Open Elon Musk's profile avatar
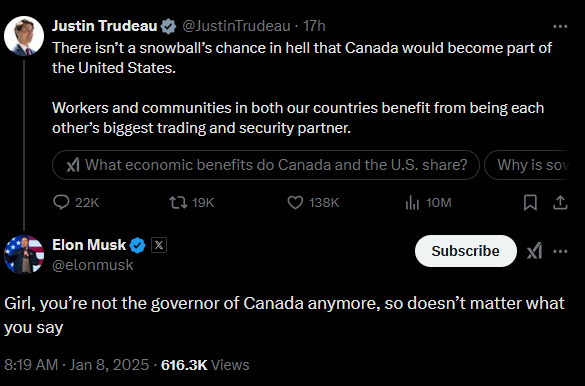The width and height of the screenshot is (585, 386). 24,255
